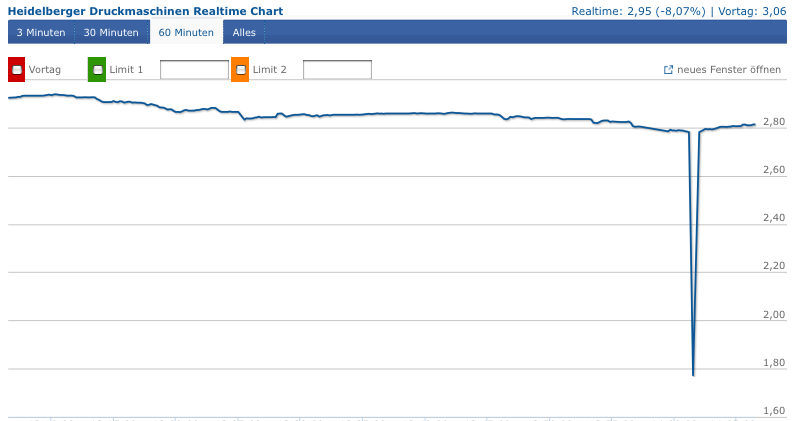Click the Realtime 2,95 price readout
793x421 pixels.
[638, 11]
